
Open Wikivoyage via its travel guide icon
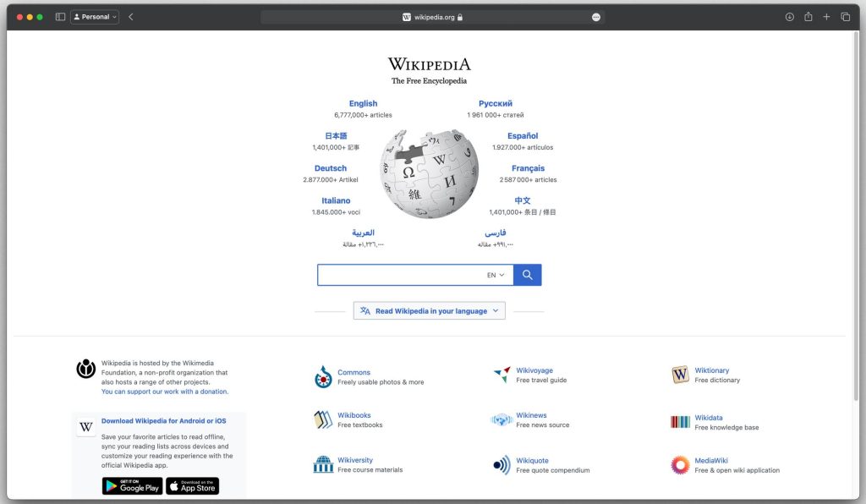pos(501,375)
